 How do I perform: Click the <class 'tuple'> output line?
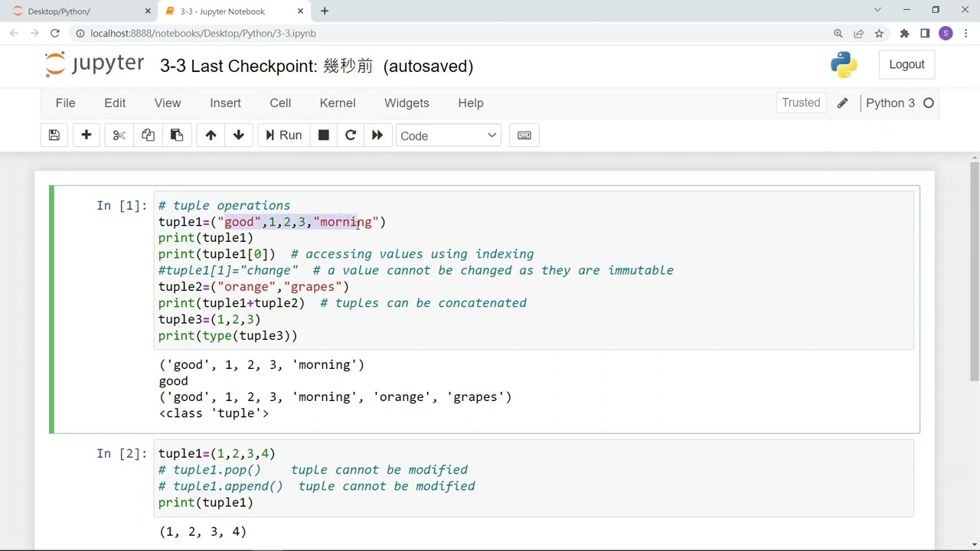coord(214,413)
